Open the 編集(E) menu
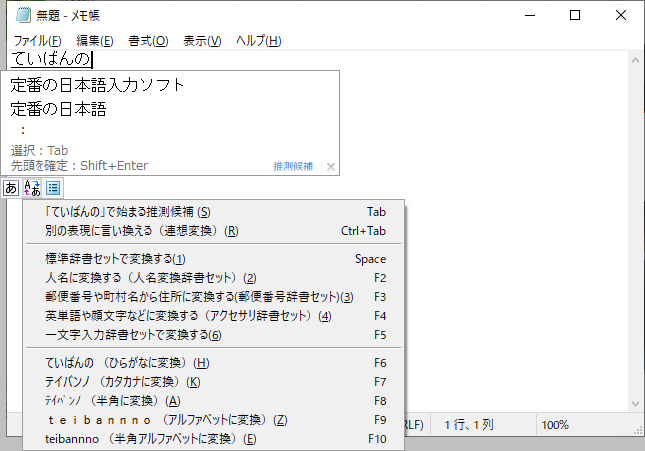The width and height of the screenshot is (645, 451). 95,41
